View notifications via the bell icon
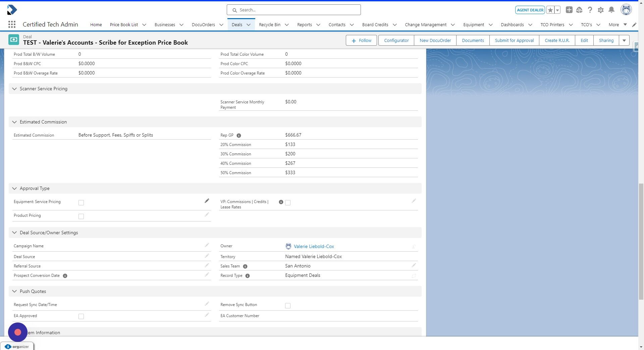Viewport: 644px width, 350px height. (x=611, y=10)
